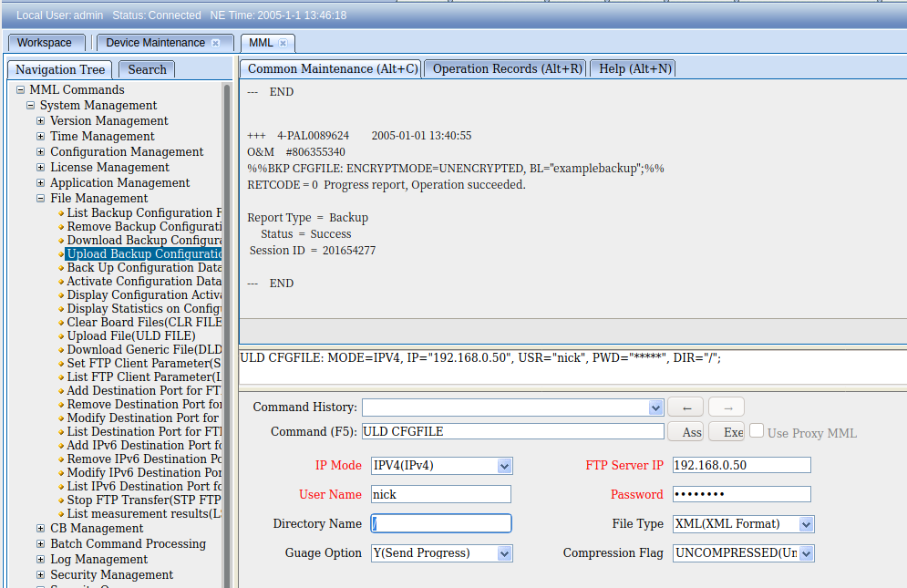Click the User Name field

[441, 494]
